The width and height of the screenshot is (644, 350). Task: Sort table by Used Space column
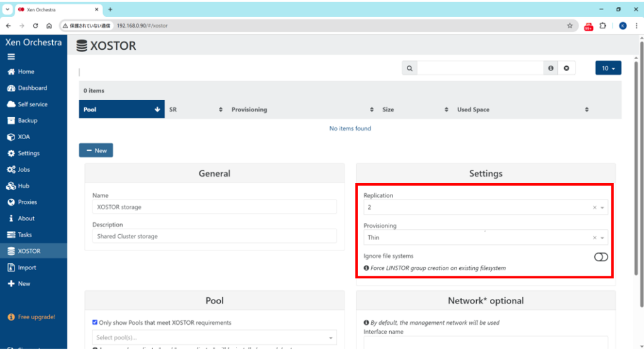coord(522,110)
